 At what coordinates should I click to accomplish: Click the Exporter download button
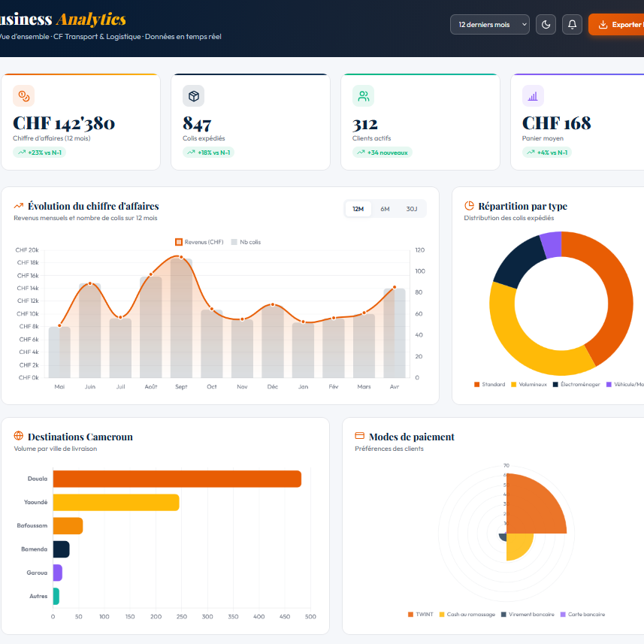tap(616, 25)
